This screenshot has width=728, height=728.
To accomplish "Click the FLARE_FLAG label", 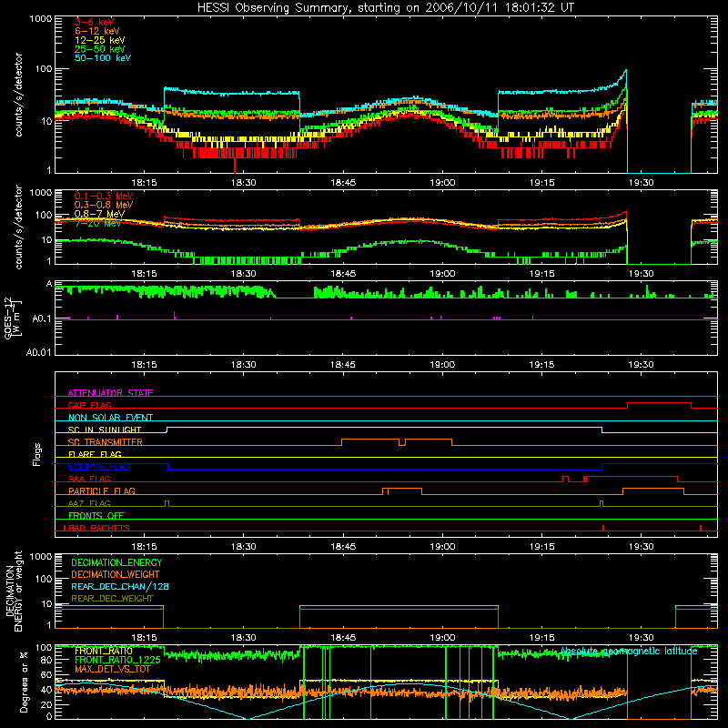I will coord(95,454).
